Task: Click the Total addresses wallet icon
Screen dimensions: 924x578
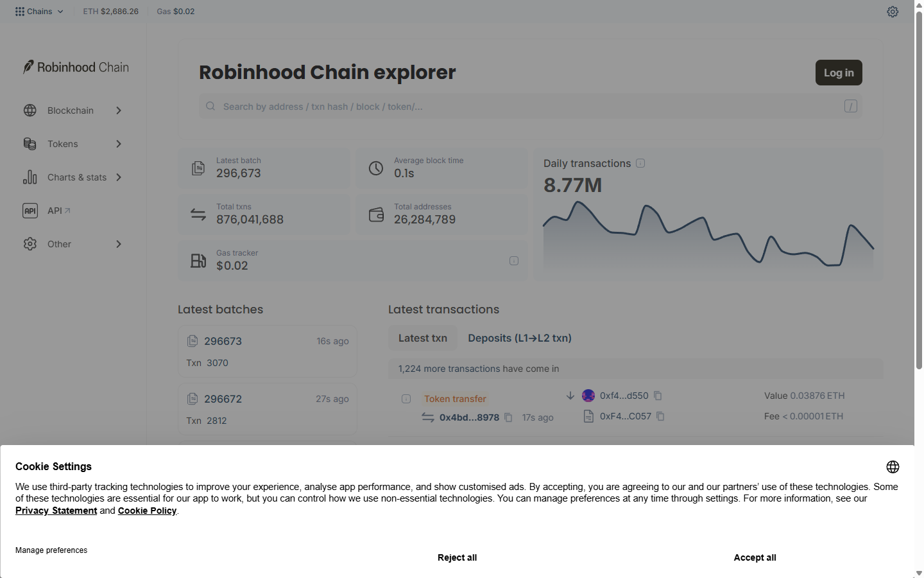Action: point(376,215)
